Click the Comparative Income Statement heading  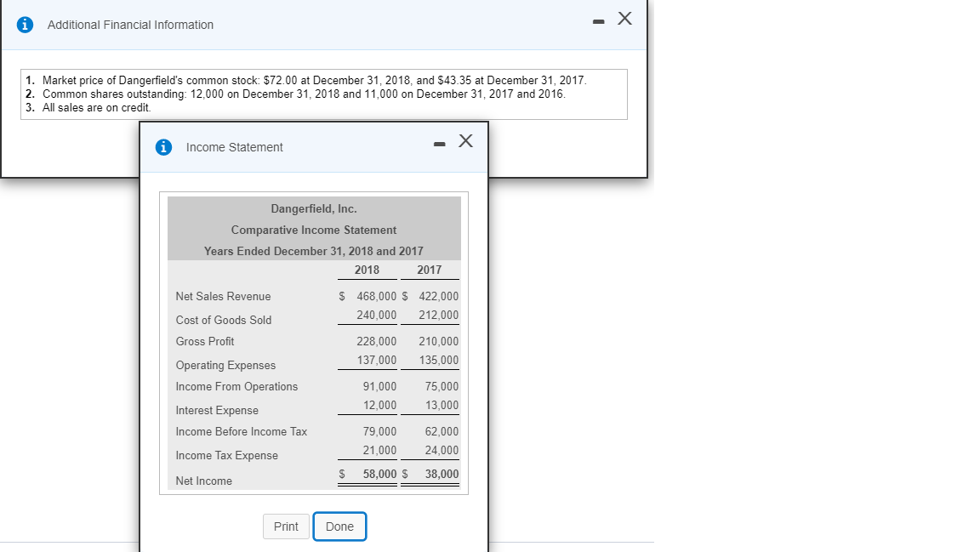(314, 230)
